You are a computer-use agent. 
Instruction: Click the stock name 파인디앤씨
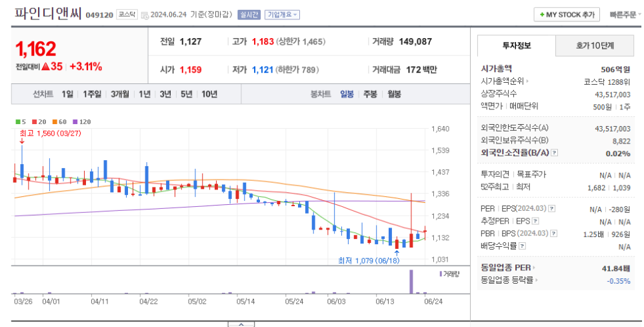pyautogui.click(x=48, y=13)
